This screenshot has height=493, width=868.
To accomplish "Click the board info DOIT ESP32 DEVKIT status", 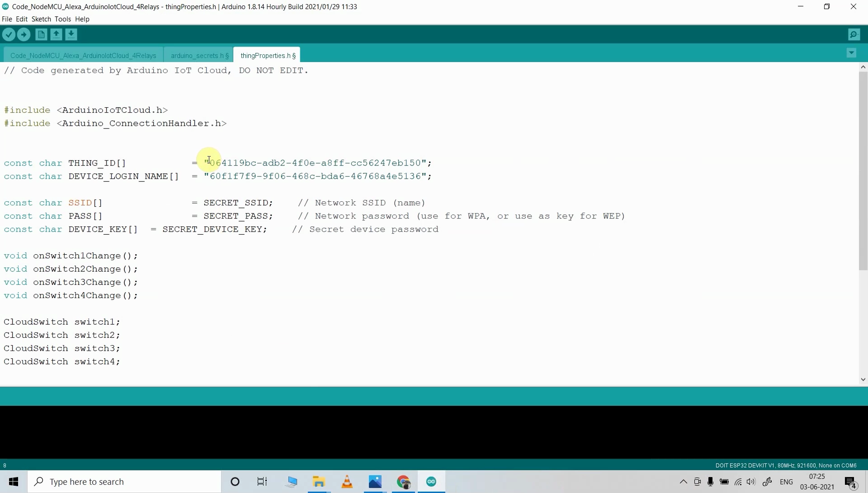I will click(786, 465).
